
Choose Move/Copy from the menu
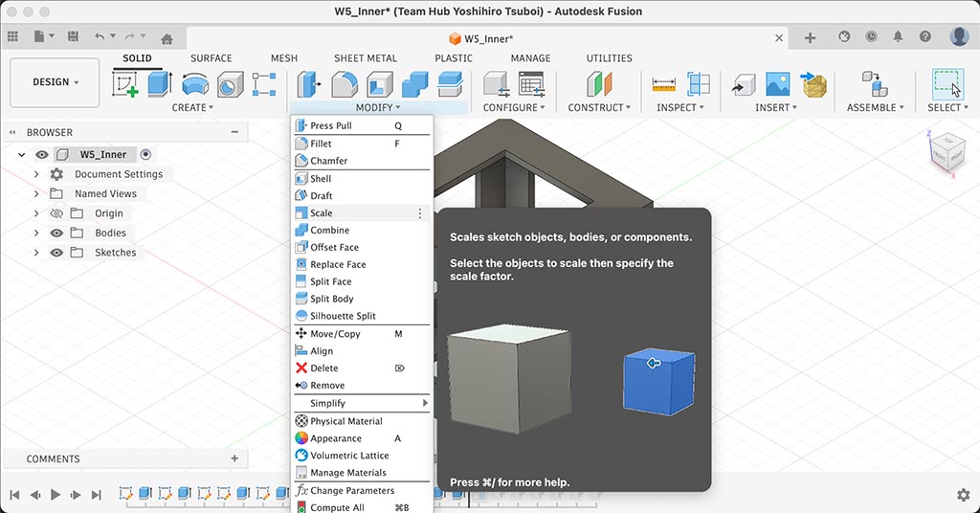(362, 334)
